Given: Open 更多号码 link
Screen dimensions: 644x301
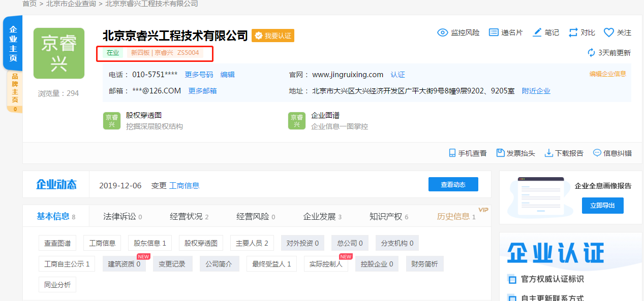Looking at the screenshot, I should (x=199, y=75).
